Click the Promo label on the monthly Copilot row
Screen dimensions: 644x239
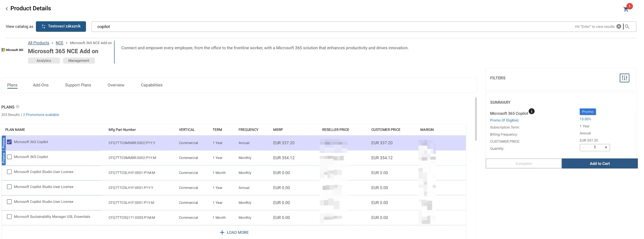click(4, 158)
